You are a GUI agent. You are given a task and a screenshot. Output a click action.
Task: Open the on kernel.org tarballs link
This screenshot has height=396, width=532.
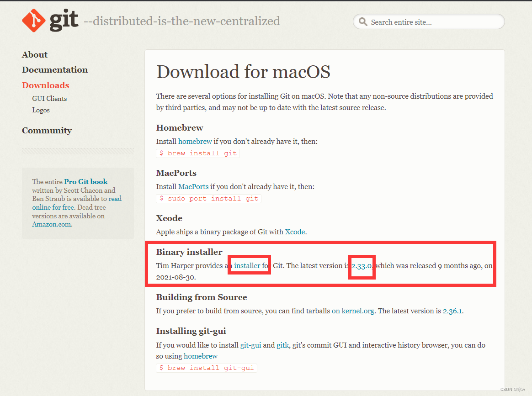point(353,311)
